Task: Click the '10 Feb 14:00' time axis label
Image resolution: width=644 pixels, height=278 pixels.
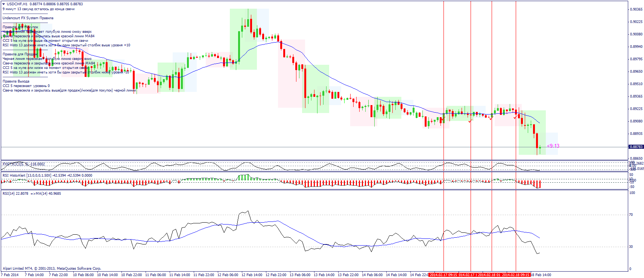Action: pos(107,275)
